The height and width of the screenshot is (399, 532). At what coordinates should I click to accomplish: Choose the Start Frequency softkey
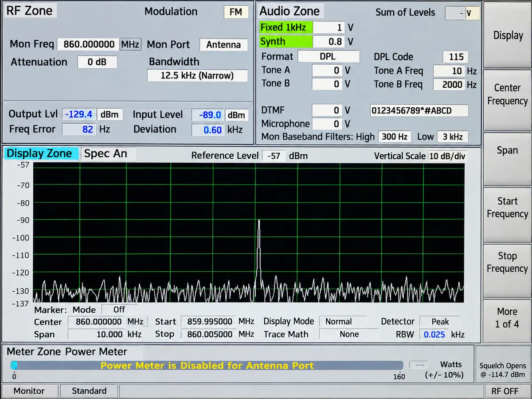click(507, 215)
